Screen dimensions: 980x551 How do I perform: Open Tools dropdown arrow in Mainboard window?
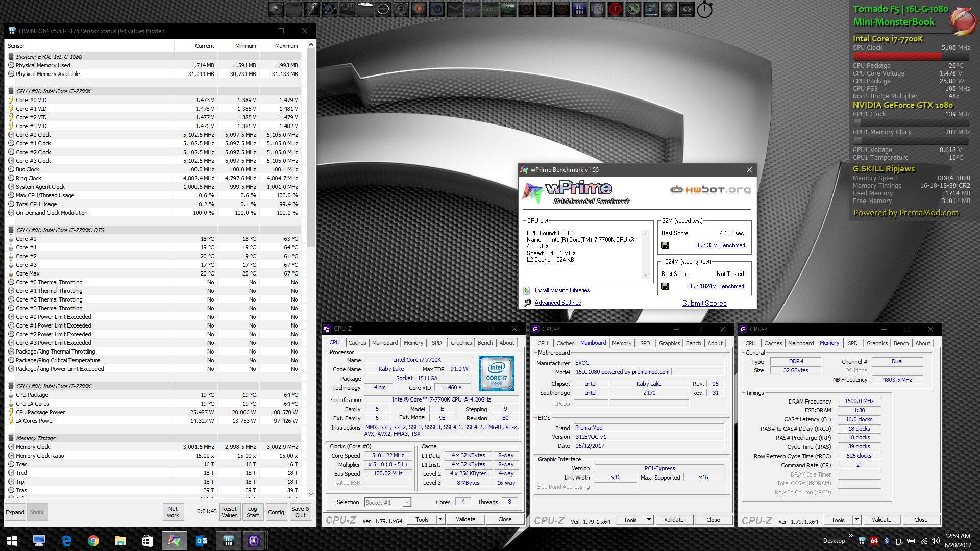click(x=649, y=520)
